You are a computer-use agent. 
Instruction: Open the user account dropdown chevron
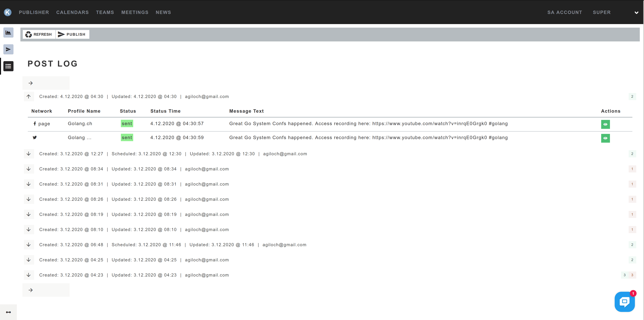pyautogui.click(x=636, y=12)
